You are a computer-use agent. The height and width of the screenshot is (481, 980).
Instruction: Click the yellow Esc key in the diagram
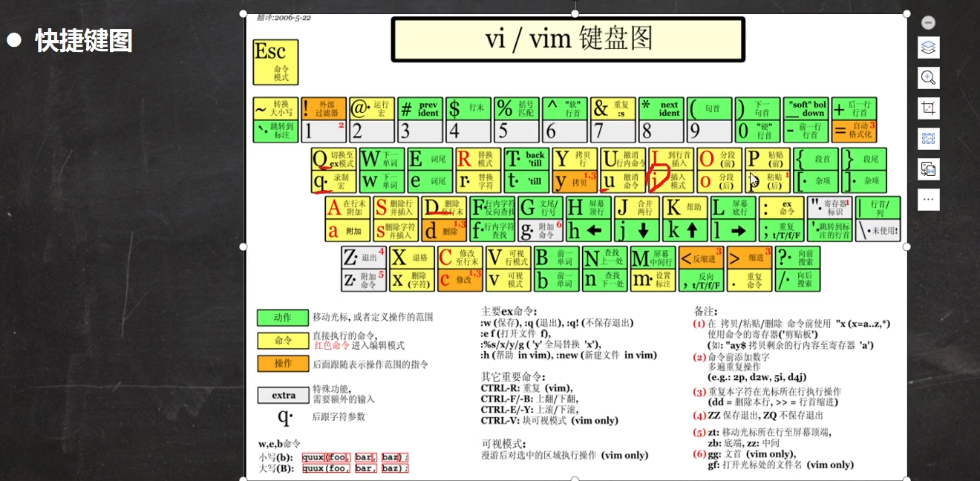tap(275, 62)
